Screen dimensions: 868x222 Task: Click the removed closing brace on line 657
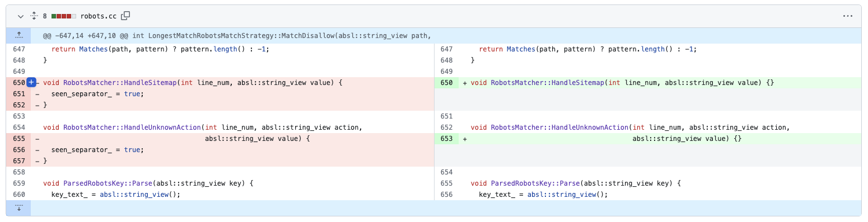click(45, 161)
